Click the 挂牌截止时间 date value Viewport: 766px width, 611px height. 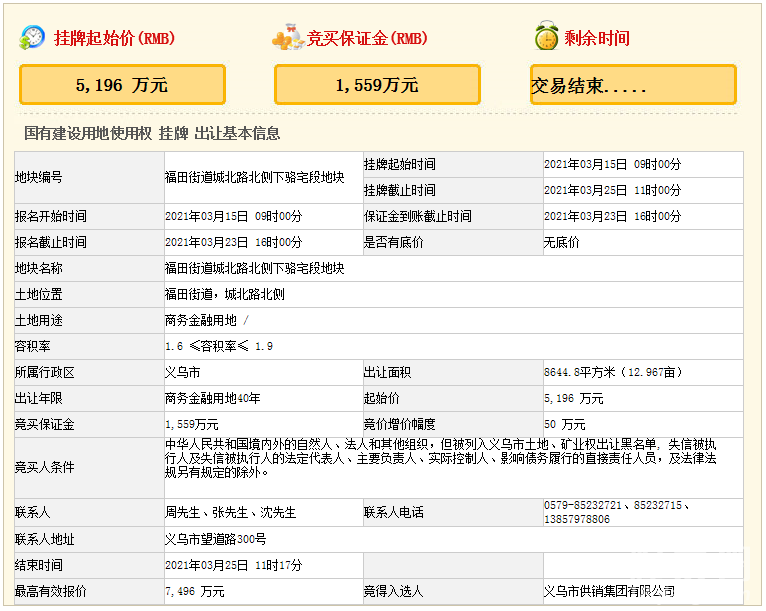pyautogui.click(x=612, y=190)
